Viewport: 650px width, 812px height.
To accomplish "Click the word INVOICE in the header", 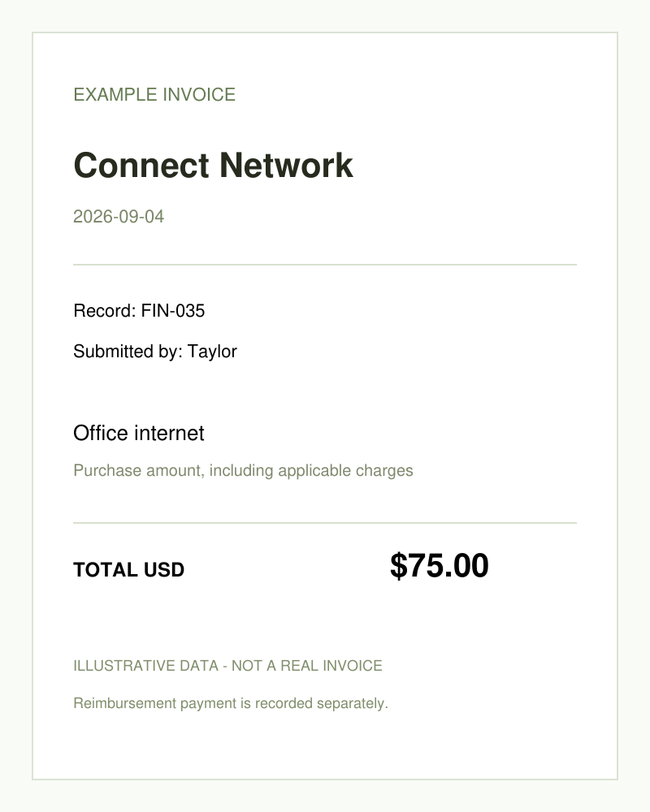I will click(x=199, y=95).
